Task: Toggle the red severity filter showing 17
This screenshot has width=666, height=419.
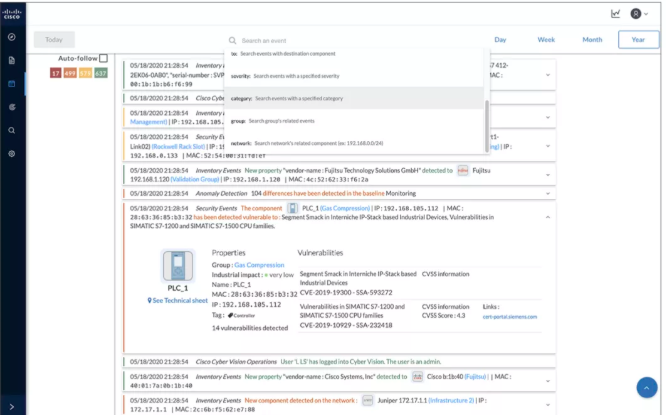Action: (56, 73)
